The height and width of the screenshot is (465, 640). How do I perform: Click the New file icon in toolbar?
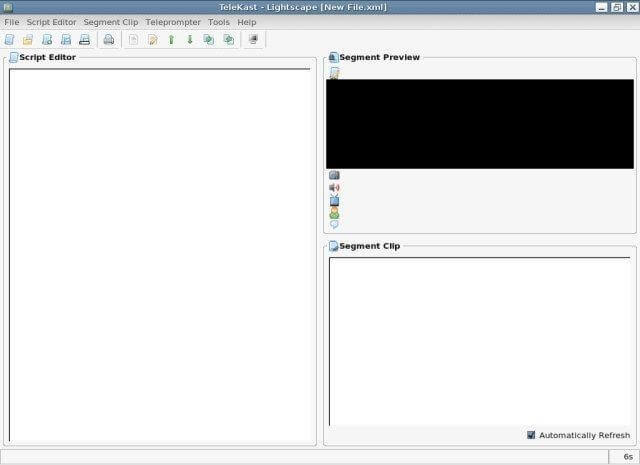[9, 40]
